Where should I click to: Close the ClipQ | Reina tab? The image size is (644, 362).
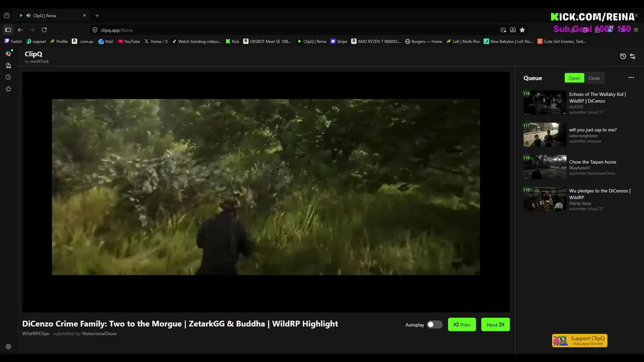click(x=85, y=16)
